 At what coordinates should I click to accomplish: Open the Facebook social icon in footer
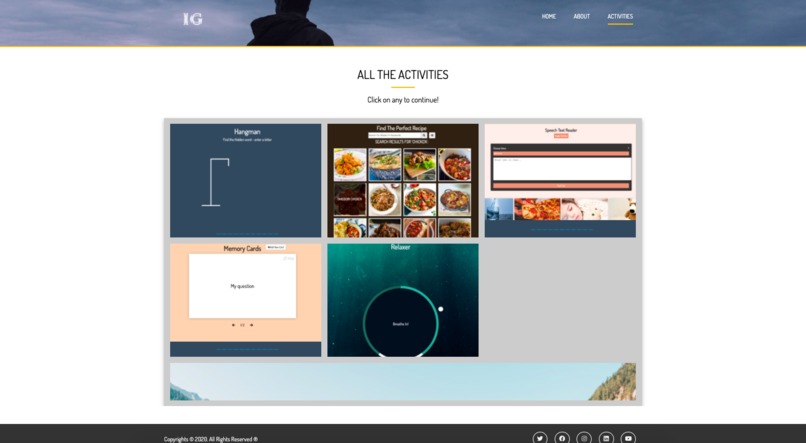coord(562,438)
